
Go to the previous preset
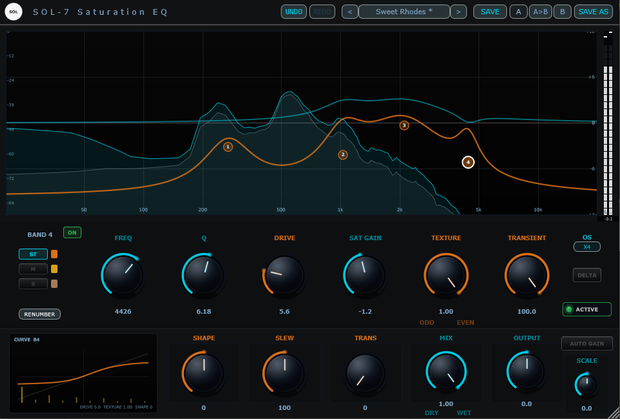[350, 12]
